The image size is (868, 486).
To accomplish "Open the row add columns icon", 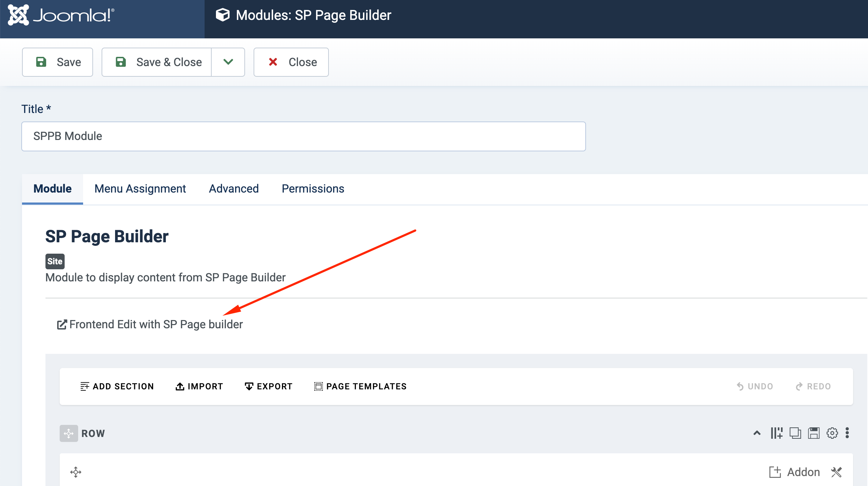I will 777,433.
